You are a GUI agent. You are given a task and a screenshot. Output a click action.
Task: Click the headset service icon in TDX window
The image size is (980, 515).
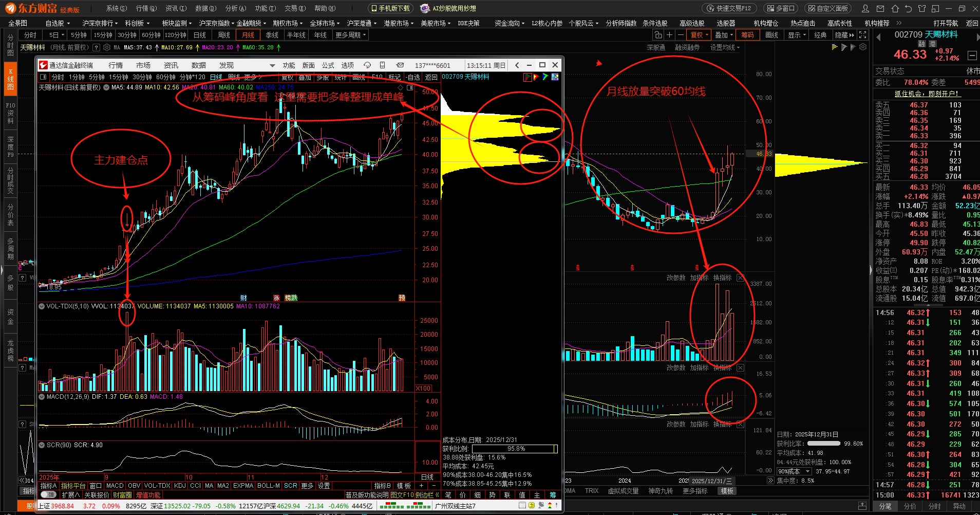[x=367, y=65]
